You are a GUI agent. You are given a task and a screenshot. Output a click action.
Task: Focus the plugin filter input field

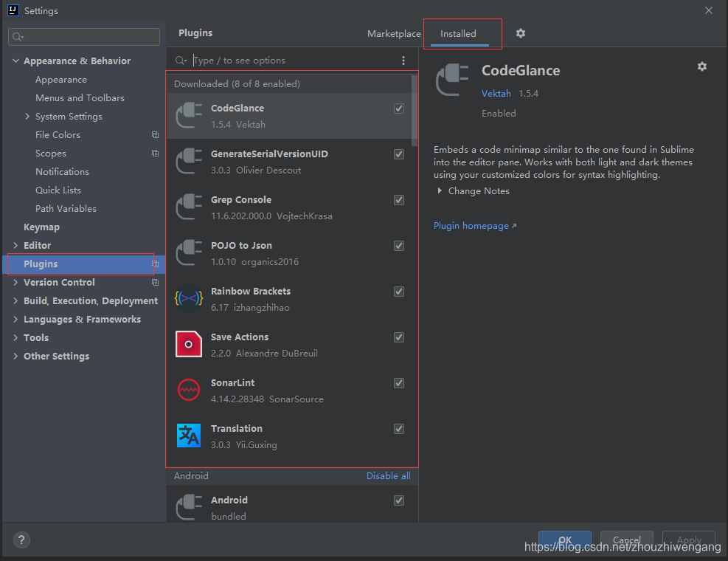293,61
